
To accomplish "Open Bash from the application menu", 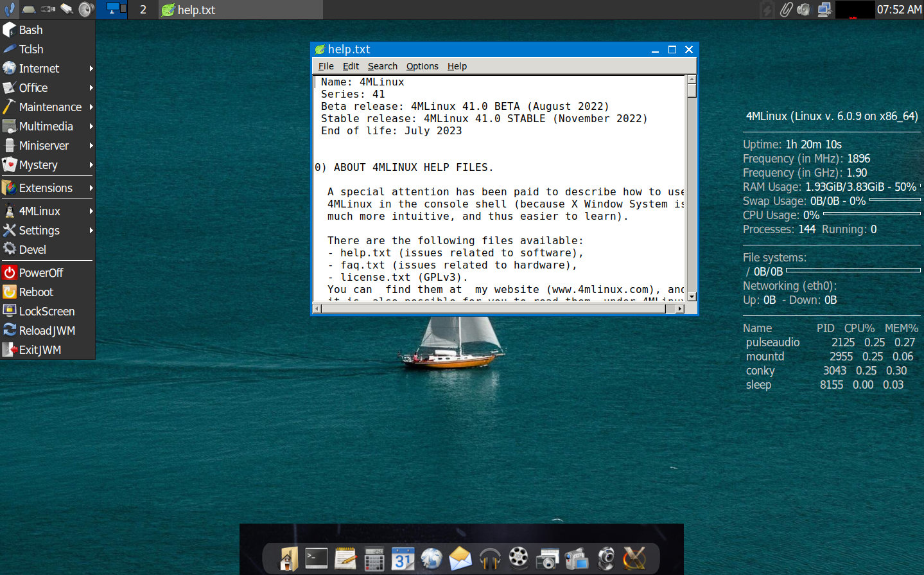I will pyautogui.click(x=30, y=30).
